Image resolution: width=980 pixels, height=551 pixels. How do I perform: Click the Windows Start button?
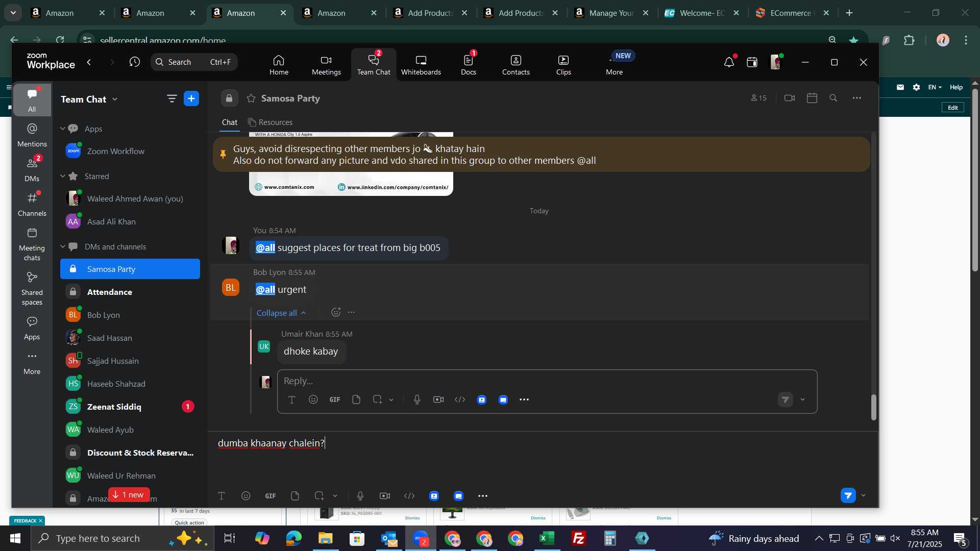[x=15, y=538]
